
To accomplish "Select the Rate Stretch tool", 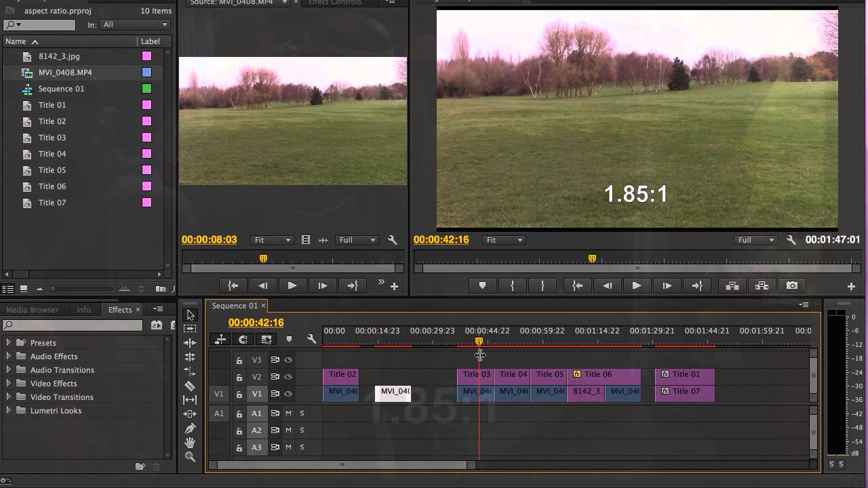I will tap(190, 371).
